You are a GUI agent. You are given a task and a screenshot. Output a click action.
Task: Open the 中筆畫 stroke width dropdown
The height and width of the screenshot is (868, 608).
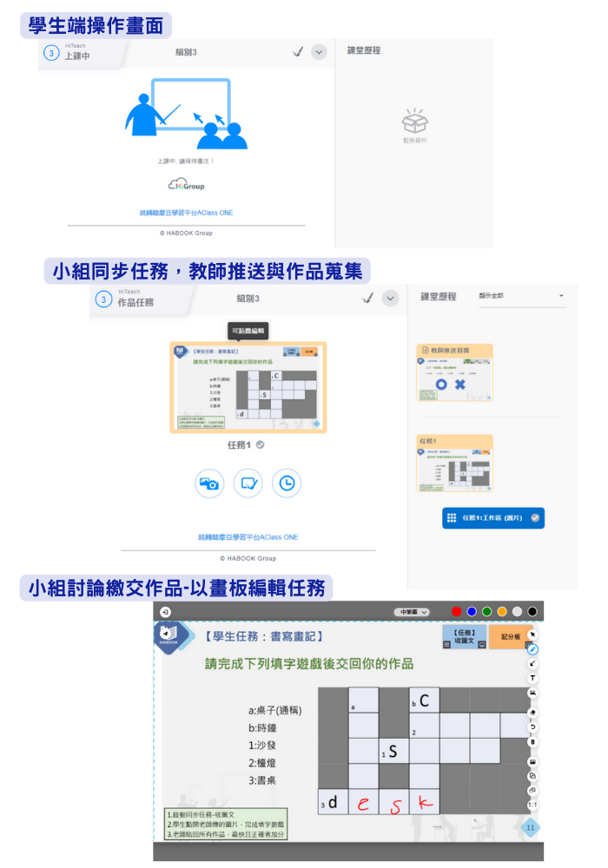tap(412, 612)
